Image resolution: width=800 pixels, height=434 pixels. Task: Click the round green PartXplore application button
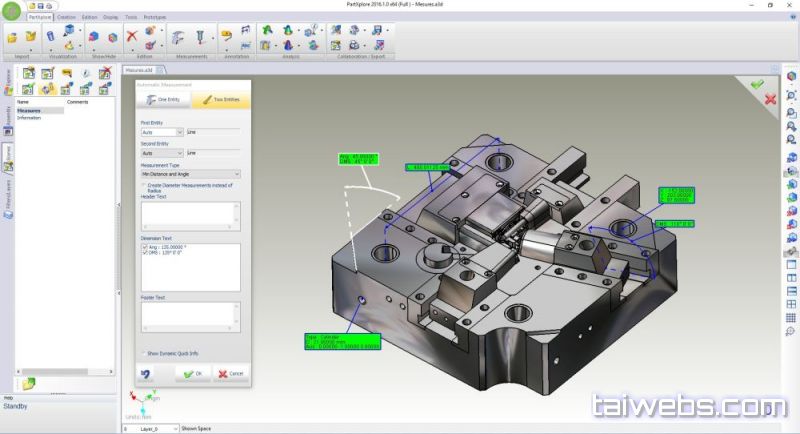click(11, 10)
